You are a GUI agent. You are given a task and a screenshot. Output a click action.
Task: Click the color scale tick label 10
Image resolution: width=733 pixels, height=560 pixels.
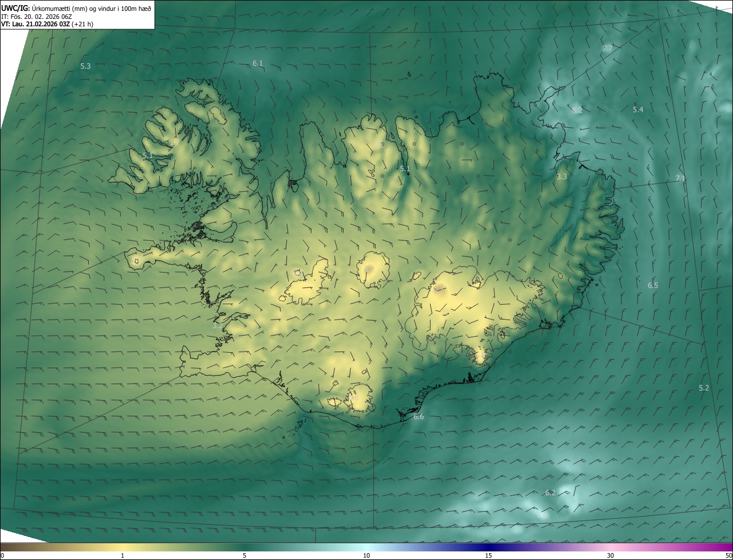366,555
